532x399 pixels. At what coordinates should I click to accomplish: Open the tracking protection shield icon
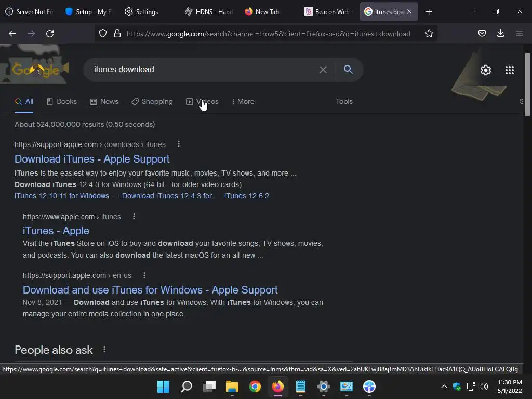click(x=103, y=34)
